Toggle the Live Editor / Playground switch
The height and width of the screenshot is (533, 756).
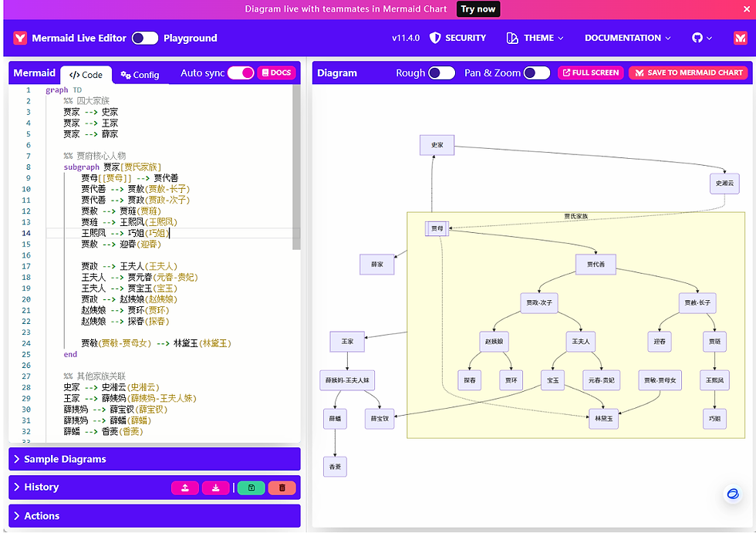coord(145,38)
